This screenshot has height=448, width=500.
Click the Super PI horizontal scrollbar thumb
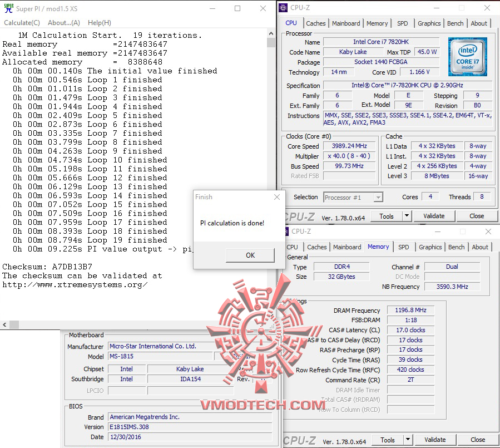coord(14,325)
